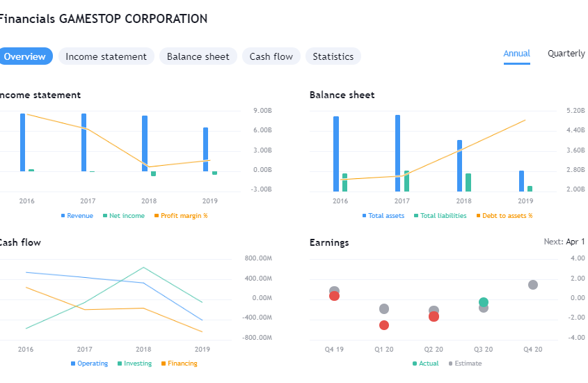Switch to Annual period view
The image size is (588, 383).
click(516, 54)
